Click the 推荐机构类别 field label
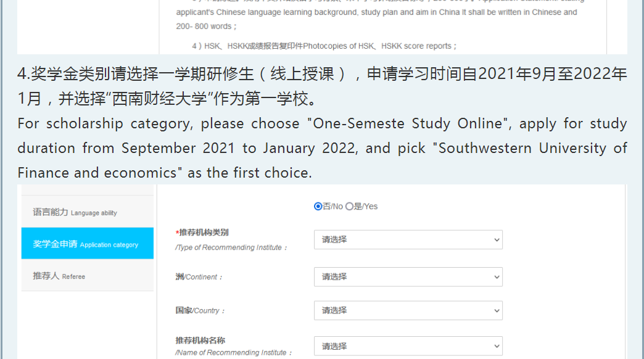The height and width of the screenshot is (359, 644). pos(204,233)
